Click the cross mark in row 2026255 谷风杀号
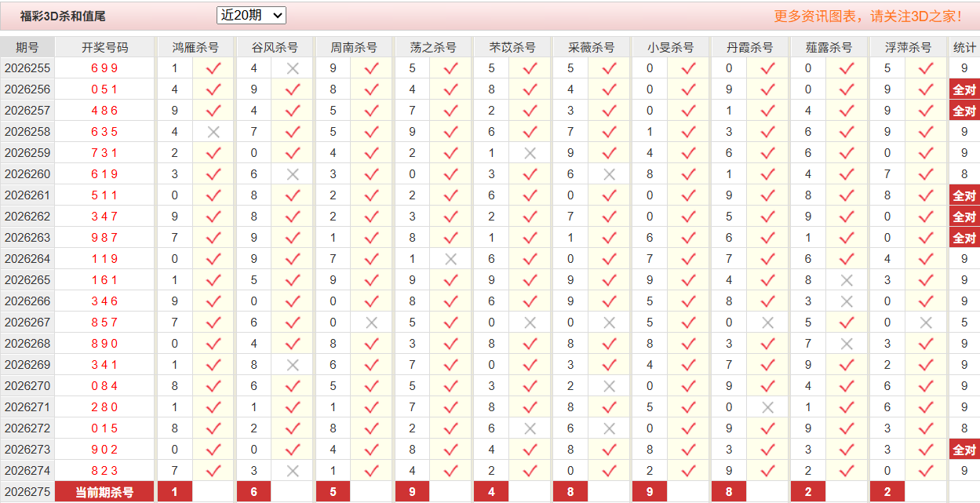 pos(293,68)
